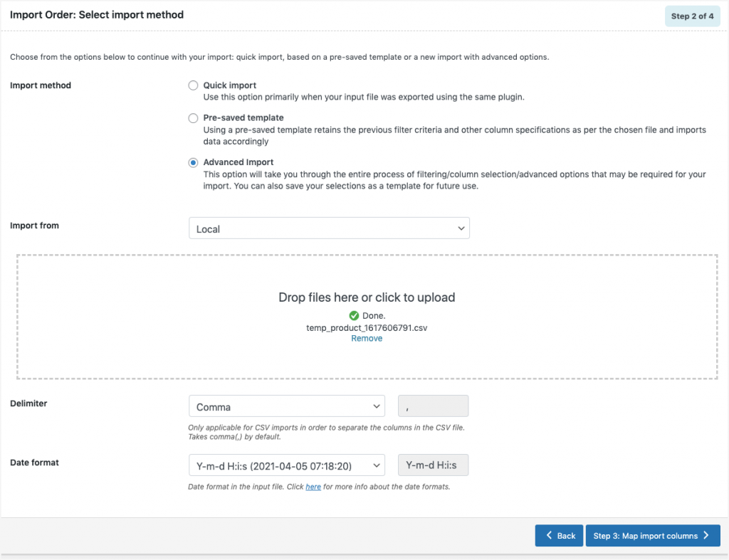The width and height of the screenshot is (729, 560).
Task: Expand the Delimiter Comma dropdown
Action: 286,407
